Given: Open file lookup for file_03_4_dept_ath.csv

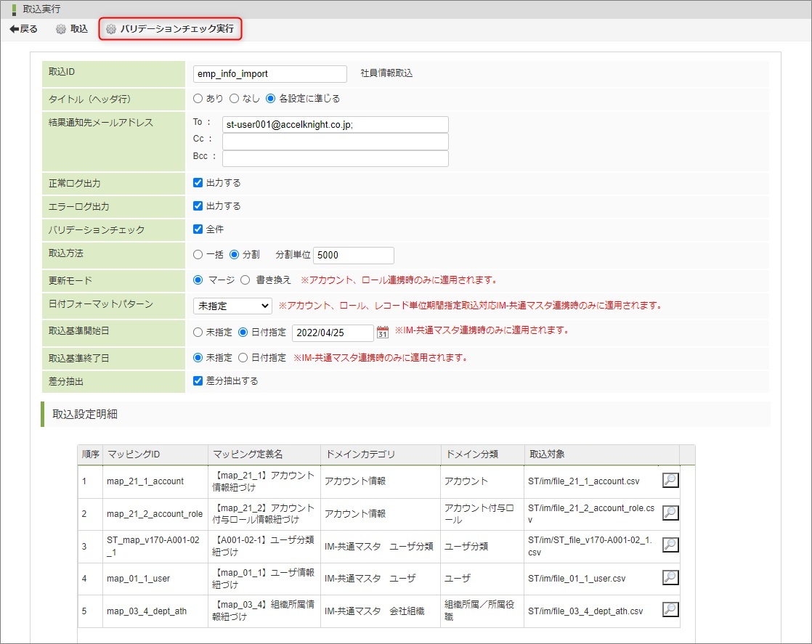Looking at the screenshot, I should [670, 610].
